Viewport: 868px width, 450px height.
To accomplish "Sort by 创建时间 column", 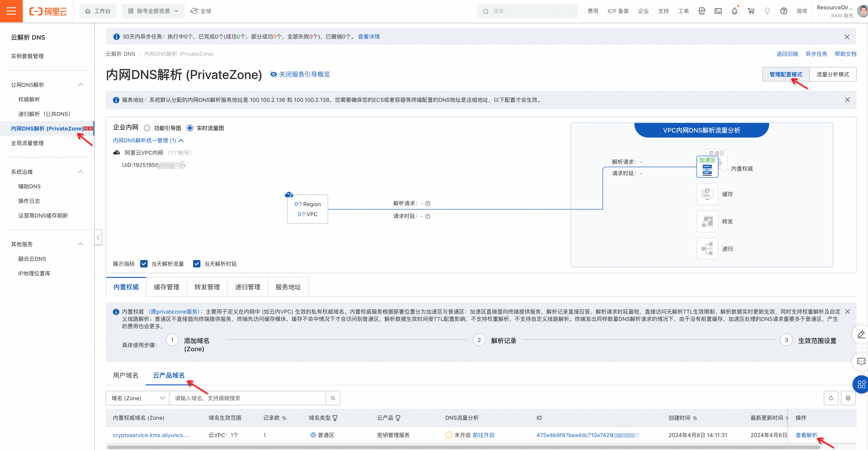I will coord(695,418).
